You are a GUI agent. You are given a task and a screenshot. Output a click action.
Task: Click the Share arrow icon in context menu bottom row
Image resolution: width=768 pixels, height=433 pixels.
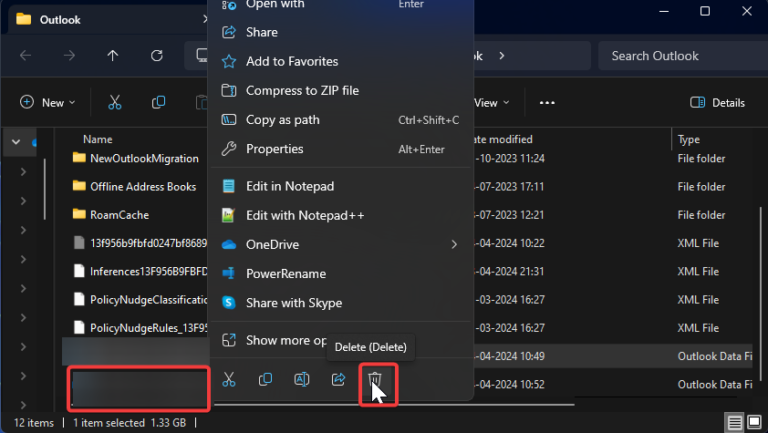click(338, 380)
